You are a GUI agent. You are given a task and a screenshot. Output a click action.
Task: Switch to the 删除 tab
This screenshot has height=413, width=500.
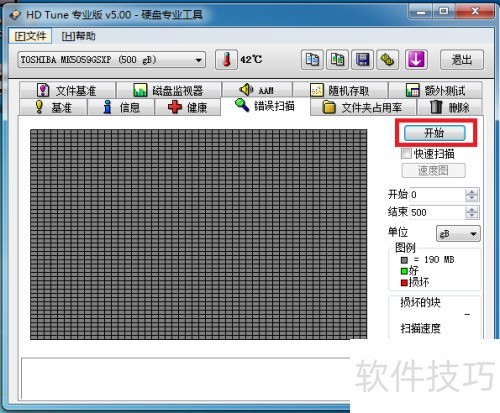(449, 107)
